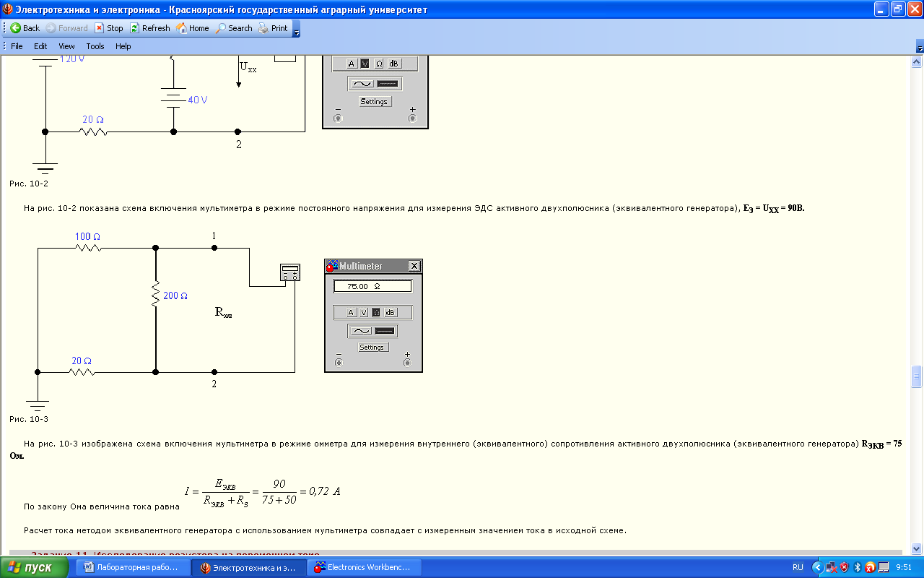Click the multimeter symbol in circuit 10-3
The height and width of the screenshot is (578, 924).
tap(289, 272)
